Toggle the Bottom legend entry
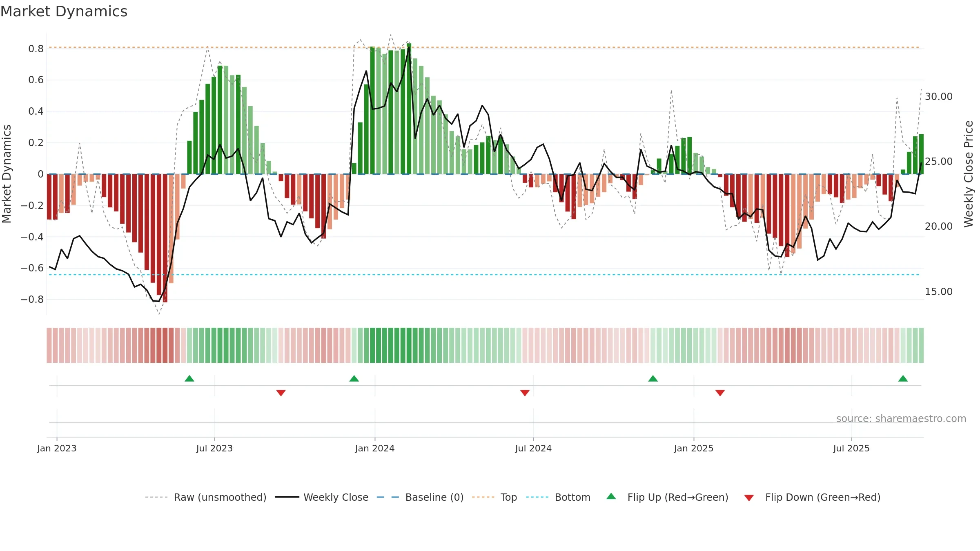 (558, 497)
